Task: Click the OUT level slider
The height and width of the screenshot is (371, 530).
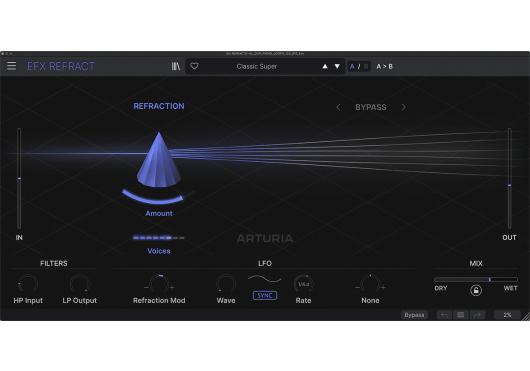Action: (x=509, y=178)
